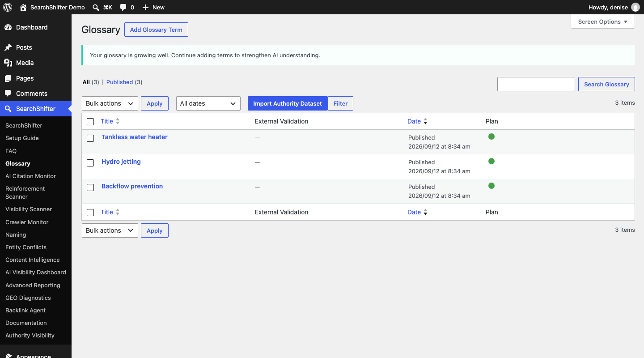This screenshot has width=644, height=358.
Task: Check the Tankless water heater row checkbox
Action: 90,138
